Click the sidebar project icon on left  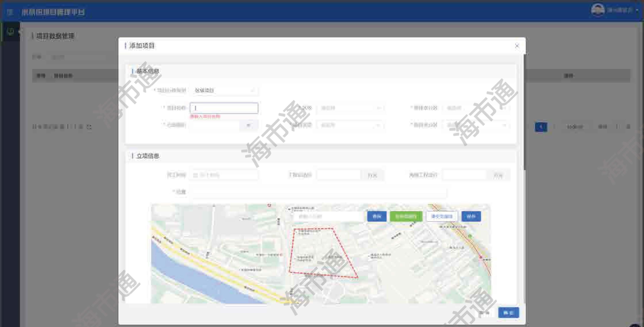(11, 32)
